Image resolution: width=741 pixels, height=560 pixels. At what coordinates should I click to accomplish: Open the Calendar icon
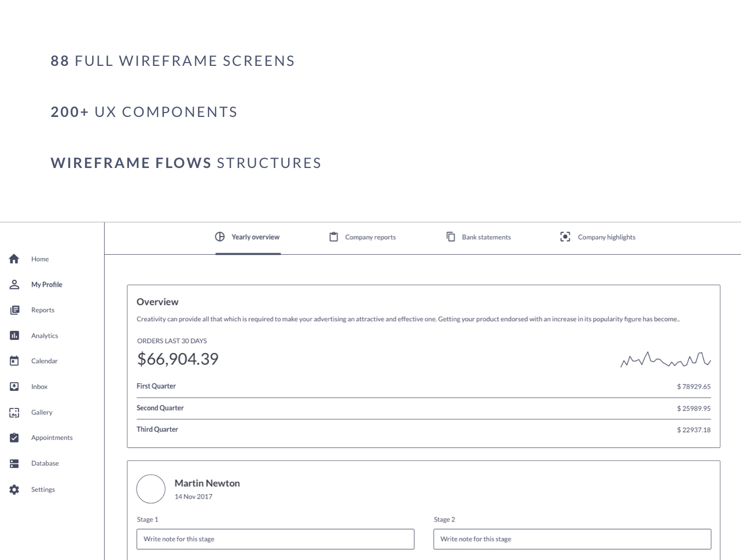[x=14, y=361]
